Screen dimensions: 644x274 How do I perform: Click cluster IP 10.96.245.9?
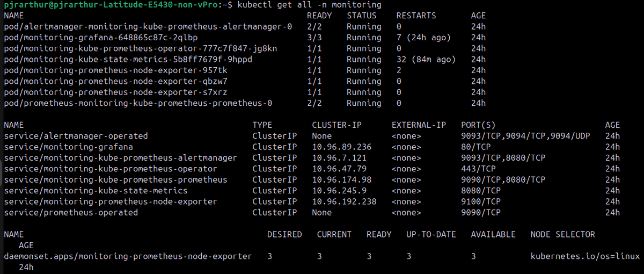point(339,191)
